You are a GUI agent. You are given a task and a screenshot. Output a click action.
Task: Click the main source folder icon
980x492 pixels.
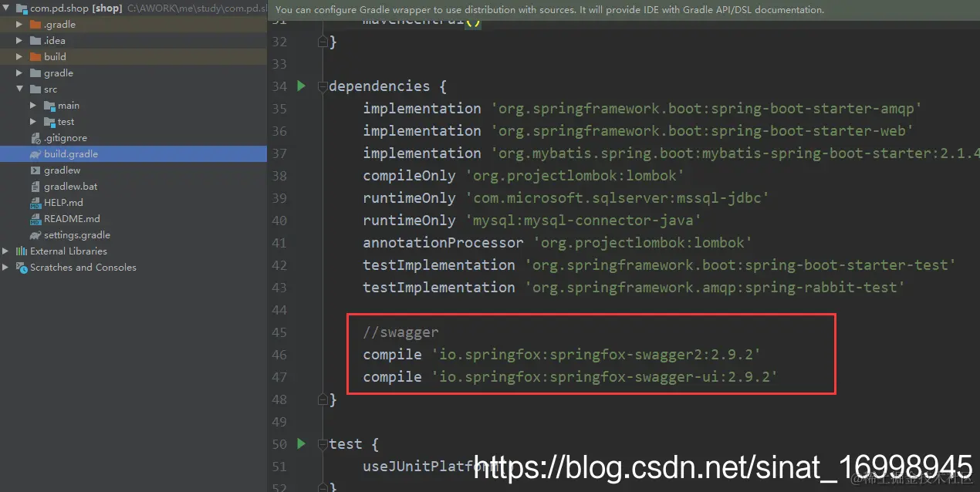pyautogui.click(x=49, y=105)
